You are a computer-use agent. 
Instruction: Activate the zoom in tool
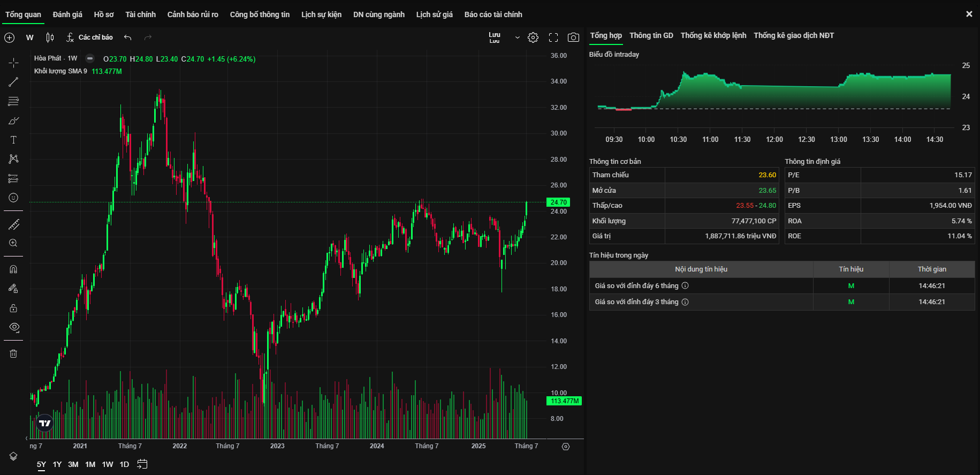[13, 243]
